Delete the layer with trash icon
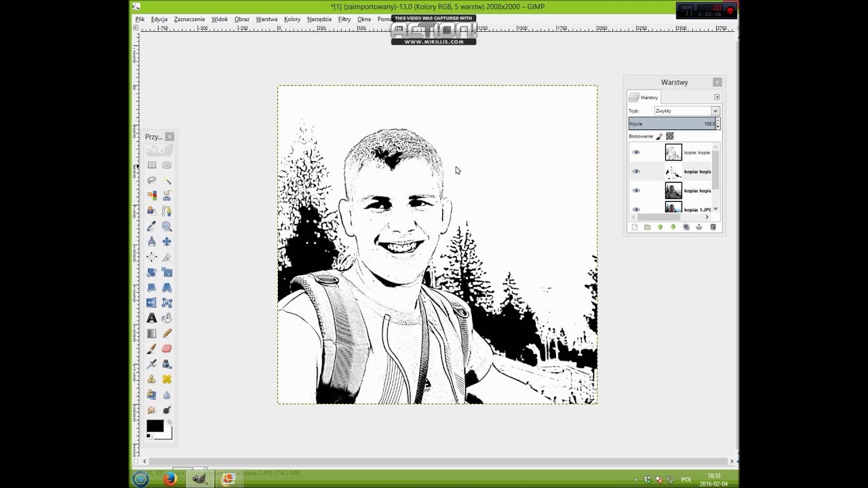Screen dimensions: 868x488 pos(713,227)
